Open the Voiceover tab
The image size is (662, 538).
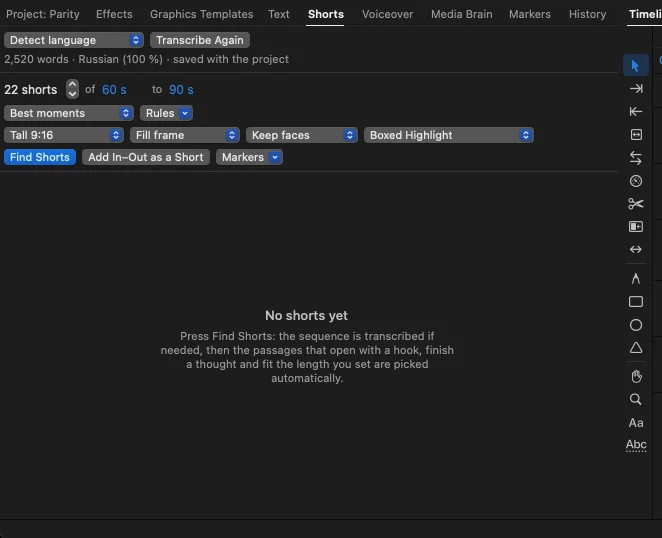click(x=387, y=14)
